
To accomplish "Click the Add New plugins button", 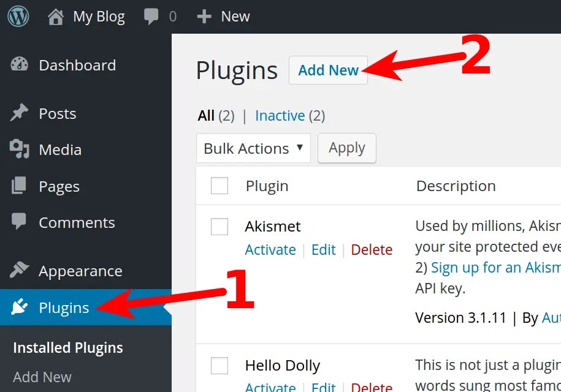I will (328, 70).
